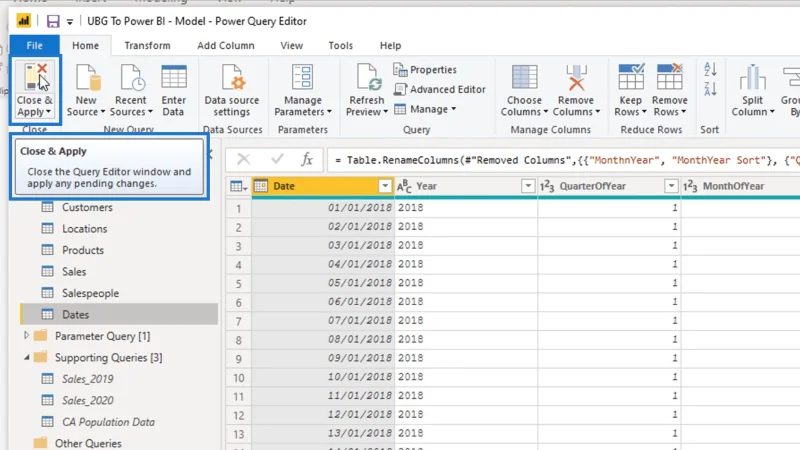Click the fx function icon
Image resolution: width=800 pixels, height=450 pixels.
click(x=307, y=159)
